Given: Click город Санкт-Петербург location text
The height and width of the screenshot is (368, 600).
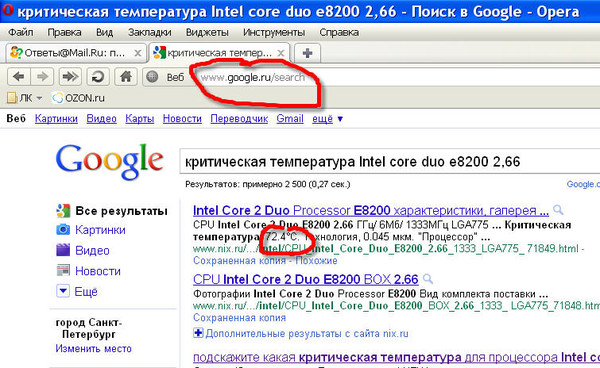Looking at the screenshot, I should [x=89, y=329].
